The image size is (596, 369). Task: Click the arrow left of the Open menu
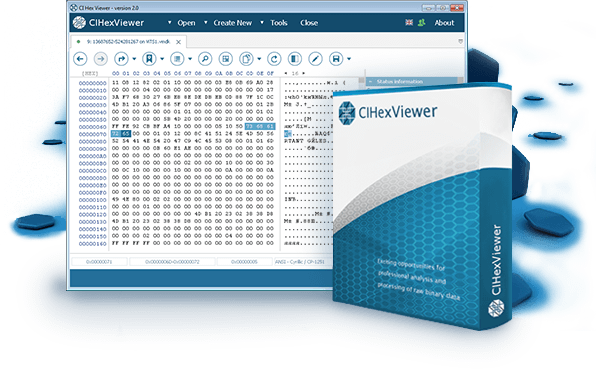point(170,22)
